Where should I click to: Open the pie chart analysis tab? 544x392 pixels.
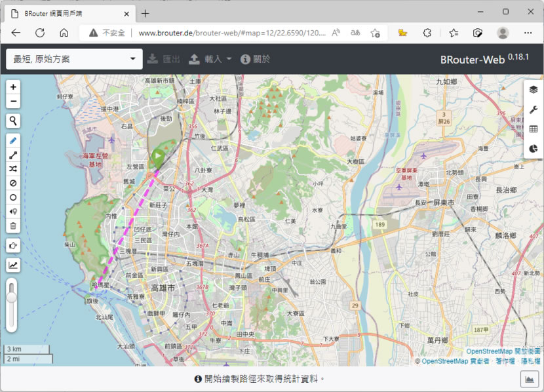pyautogui.click(x=534, y=149)
